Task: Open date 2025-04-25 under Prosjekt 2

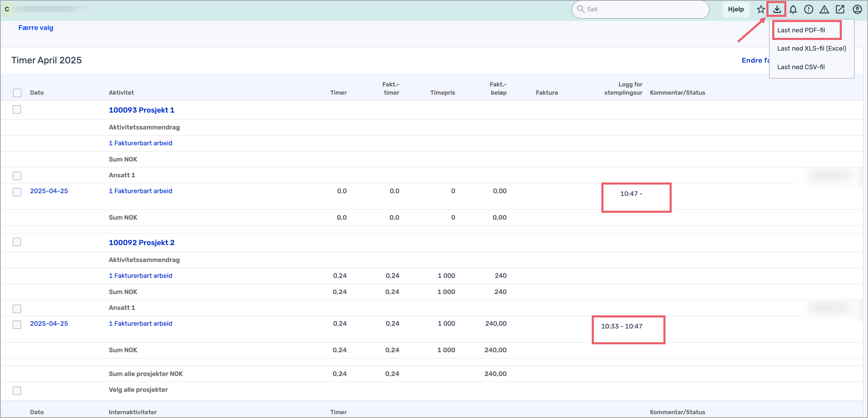Action: 49,324
